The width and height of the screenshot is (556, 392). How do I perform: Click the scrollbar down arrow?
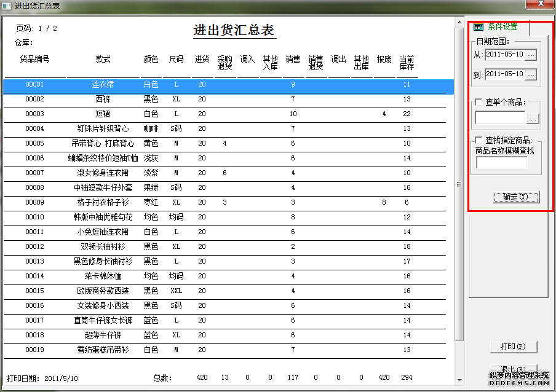[458, 381]
